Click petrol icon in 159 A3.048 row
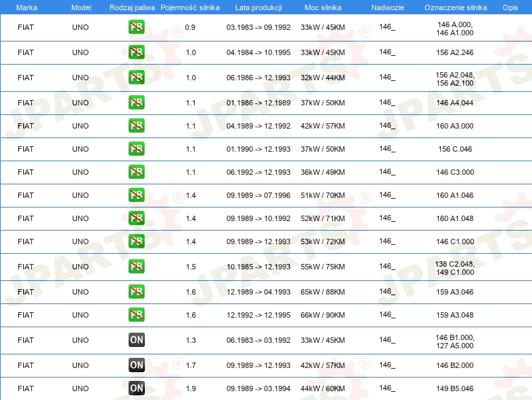 [x=136, y=314]
